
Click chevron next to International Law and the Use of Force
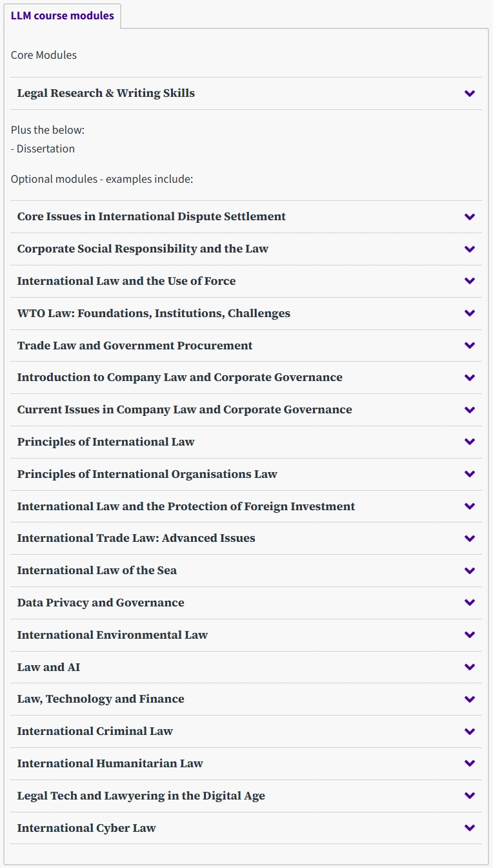click(470, 281)
